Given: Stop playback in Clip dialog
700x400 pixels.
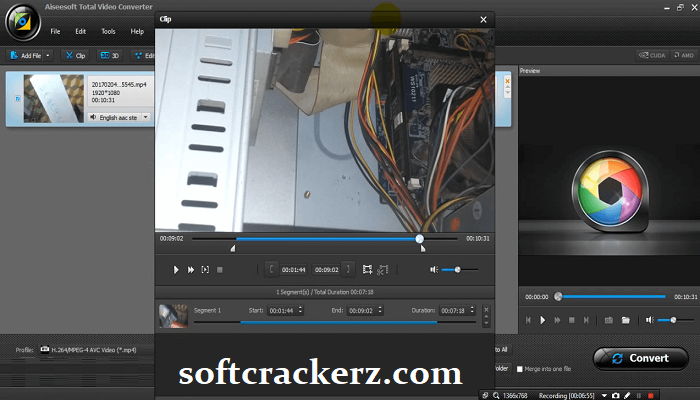Looking at the screenshot, I should (220, 270).
